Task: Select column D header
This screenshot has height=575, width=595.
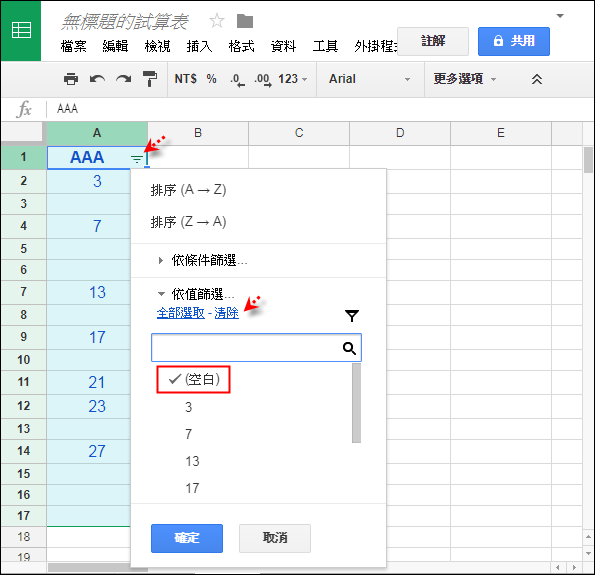Action: tap(400, 133)
